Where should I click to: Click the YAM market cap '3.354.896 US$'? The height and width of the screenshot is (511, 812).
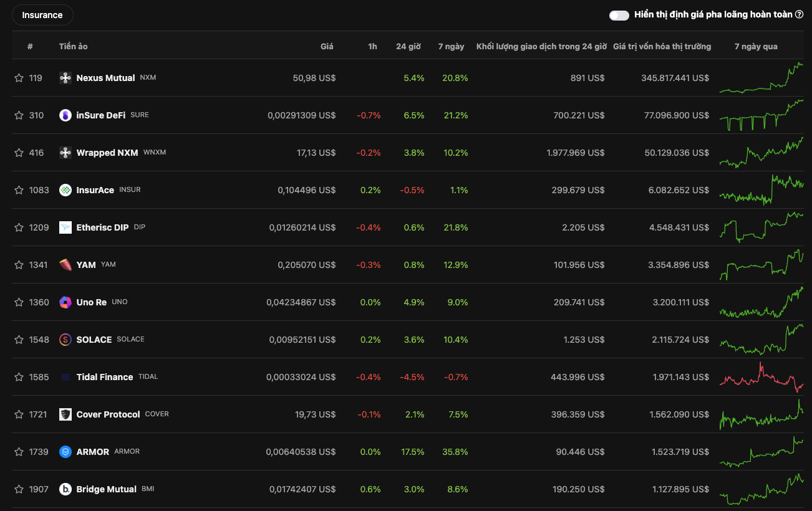[679, 265]
